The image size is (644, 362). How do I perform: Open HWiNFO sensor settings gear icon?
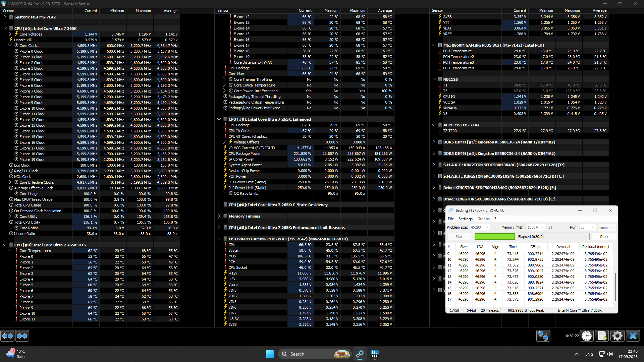(617, 336)
